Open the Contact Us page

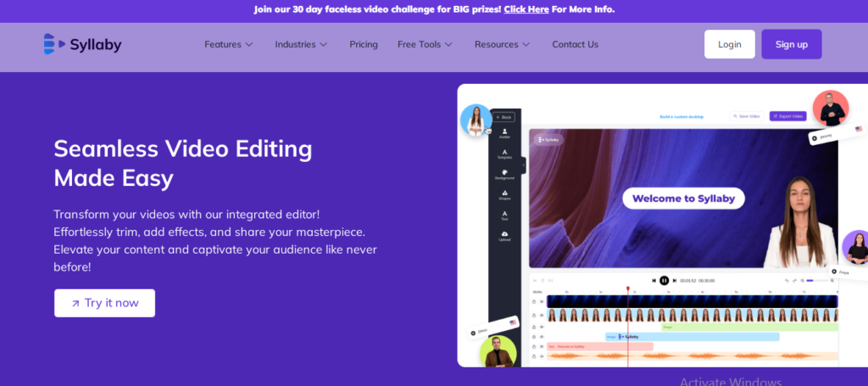pos(576,44)
